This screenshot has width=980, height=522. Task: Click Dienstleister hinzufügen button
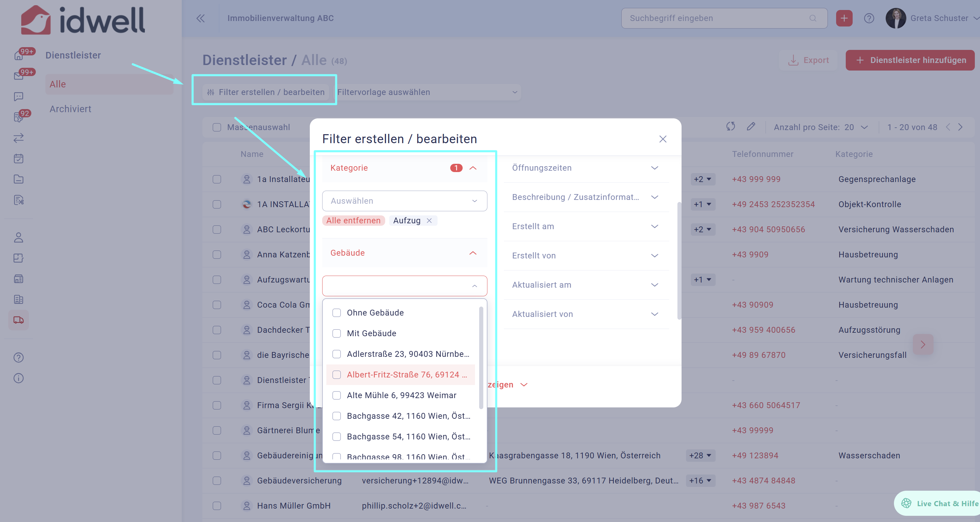pos(910,60)
